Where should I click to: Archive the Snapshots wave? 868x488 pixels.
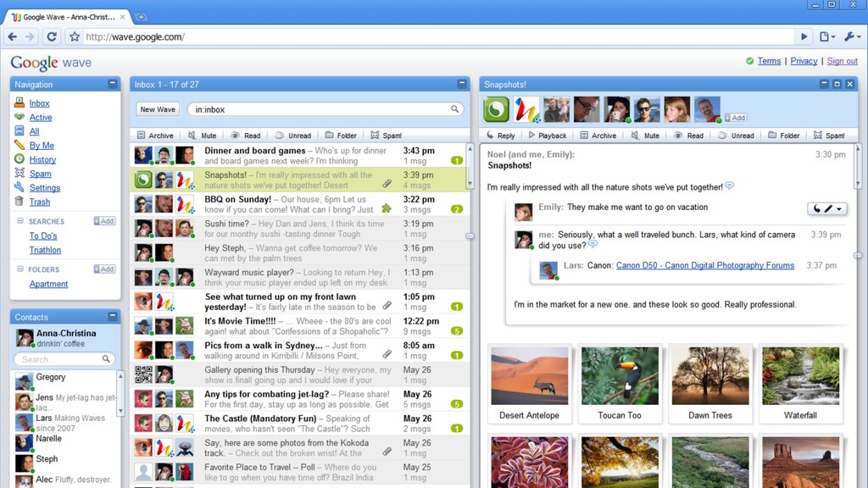pyautogui.click(x=598, y=136)
